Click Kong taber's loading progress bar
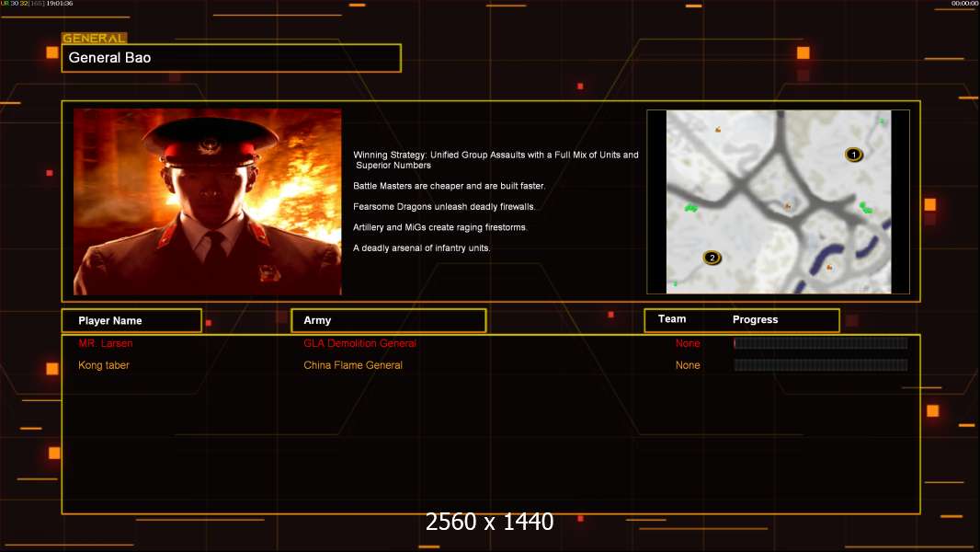 click(x=821, y=365)
